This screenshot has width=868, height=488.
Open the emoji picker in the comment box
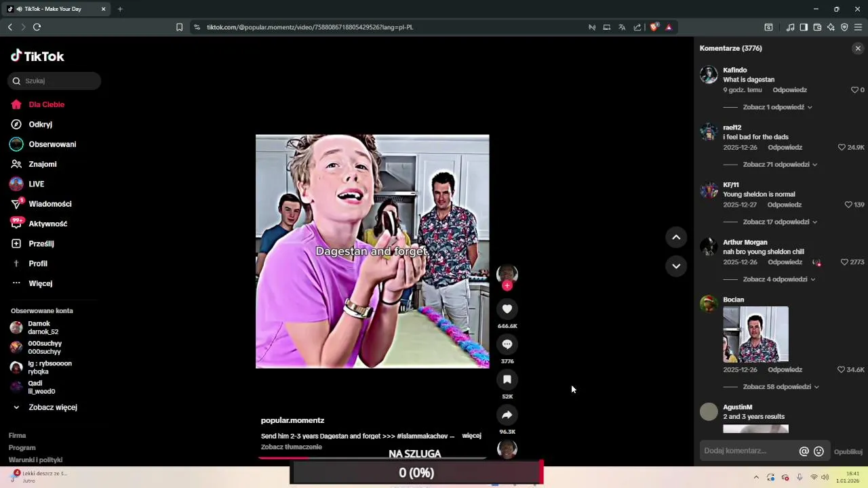click(818, 451)
